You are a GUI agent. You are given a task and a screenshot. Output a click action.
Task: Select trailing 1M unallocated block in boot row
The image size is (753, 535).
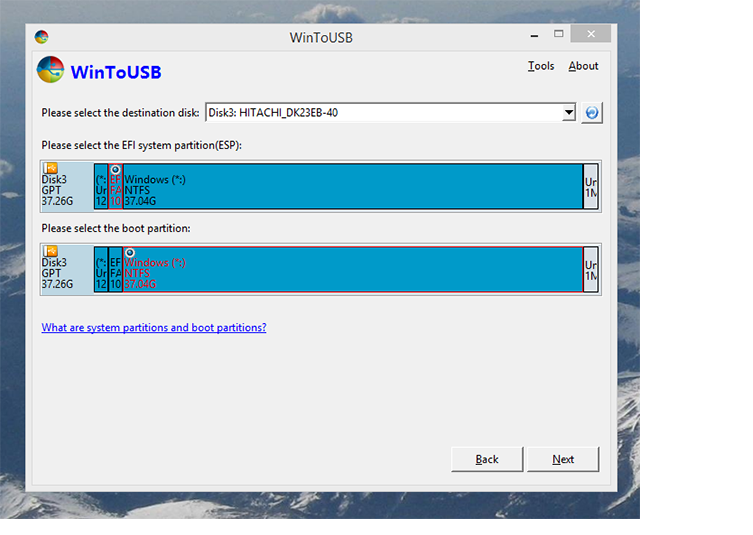pyautogui.click(x=591, y=269)
